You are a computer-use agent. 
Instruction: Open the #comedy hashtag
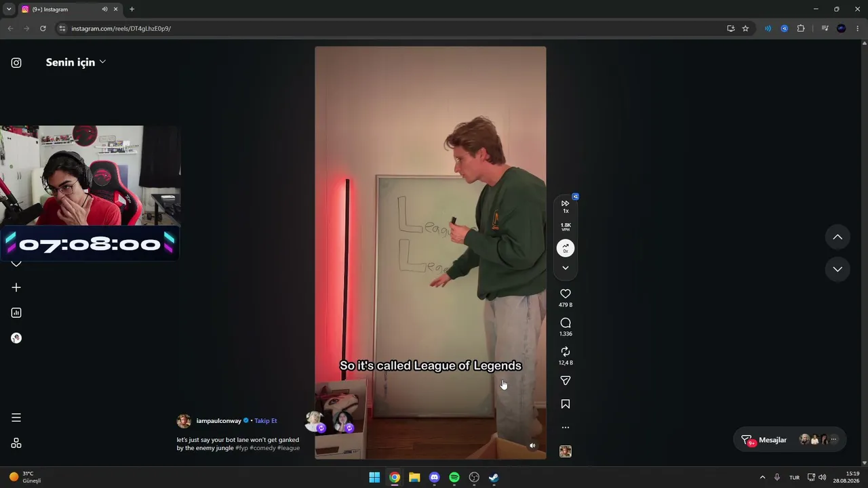(262, 448)
